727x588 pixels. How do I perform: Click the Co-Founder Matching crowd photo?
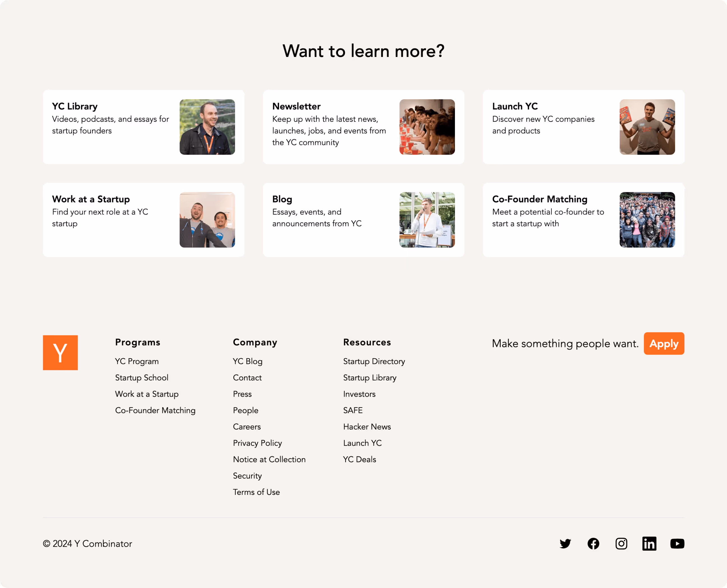pyautogui.click(x=647, y=220)
